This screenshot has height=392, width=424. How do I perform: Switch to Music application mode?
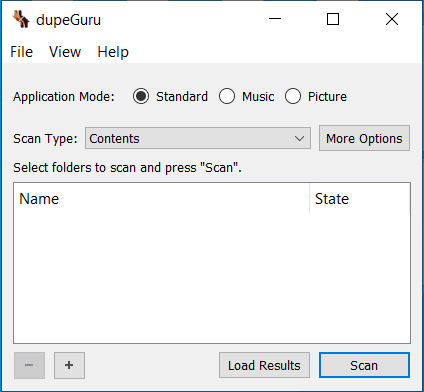coord(247,96)
